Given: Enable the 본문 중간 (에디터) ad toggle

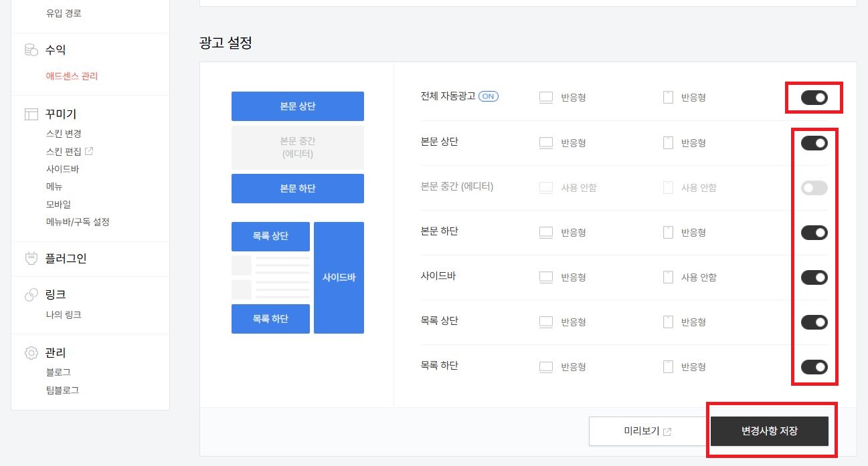Looking at the screenshot, I should [x=814, y=188].
